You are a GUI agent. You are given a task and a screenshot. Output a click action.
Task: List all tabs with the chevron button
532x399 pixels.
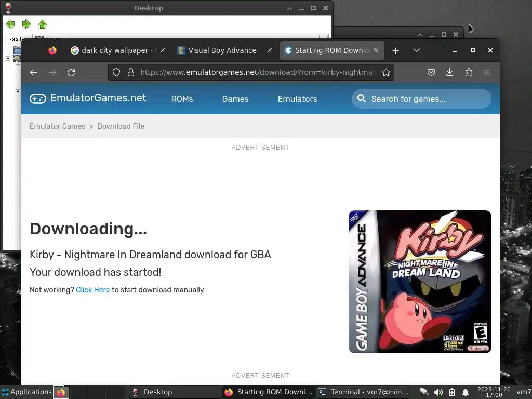click(417, 50)
